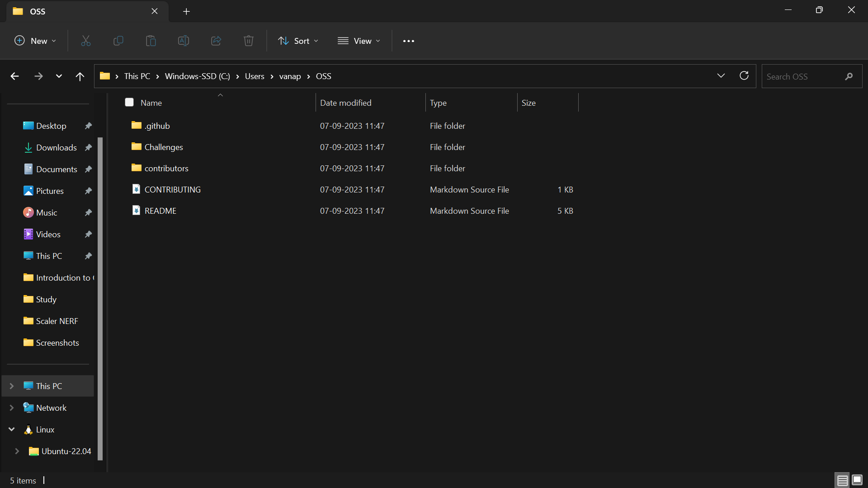The image size is (868, 488).
Task: Click the Paste clipboard icon
Action: pyautogui.click(x=151, y=41)
